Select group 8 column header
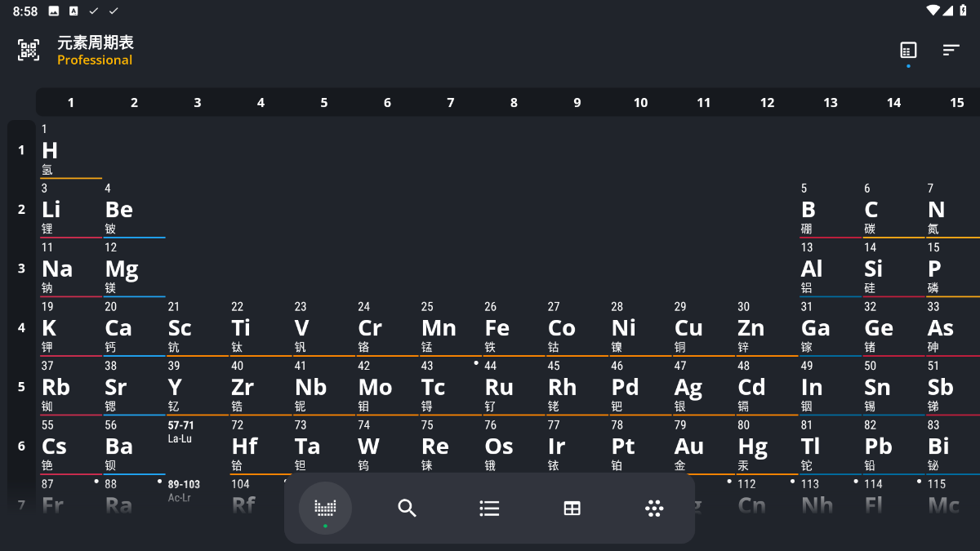 click(x=514, y=103)
